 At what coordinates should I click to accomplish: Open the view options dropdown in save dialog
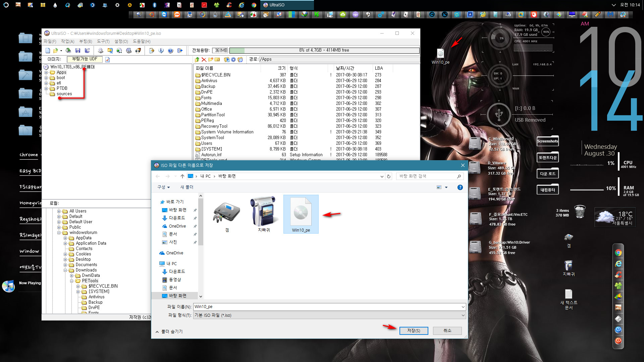pos(446,187)
